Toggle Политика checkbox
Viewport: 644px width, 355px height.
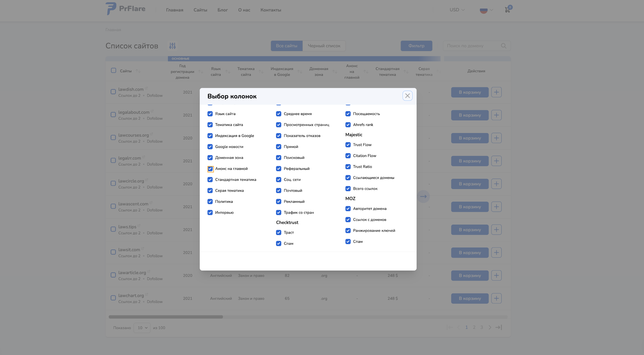click(x=210, y=202)
